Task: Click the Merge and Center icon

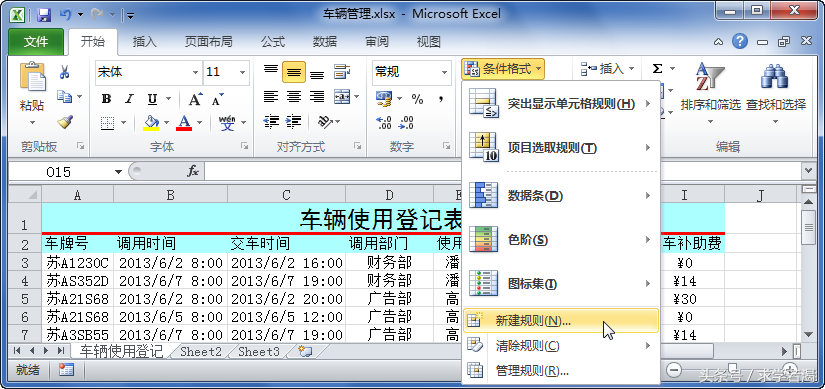Action: click(x=343, y=97)
